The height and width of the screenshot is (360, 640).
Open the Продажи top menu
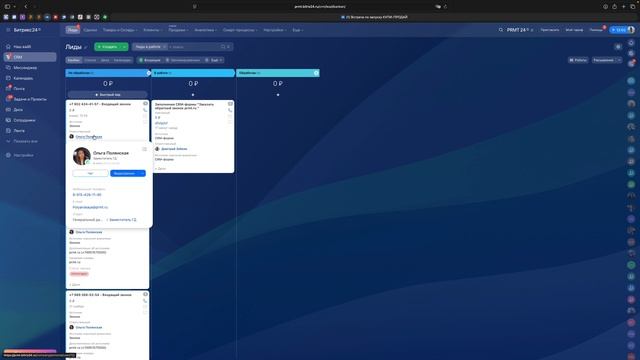178,30
